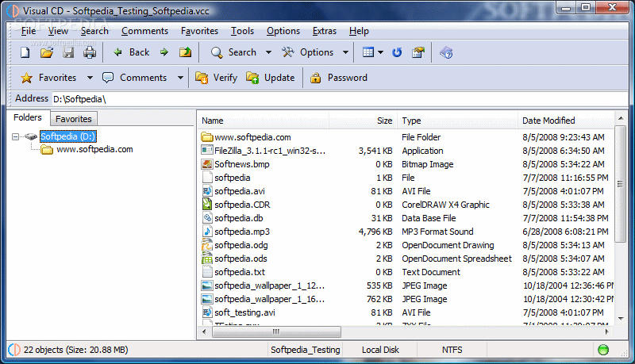Select Softpedia (D:) drive in tree
Screen dimensions: 635x364
point(67,136)
